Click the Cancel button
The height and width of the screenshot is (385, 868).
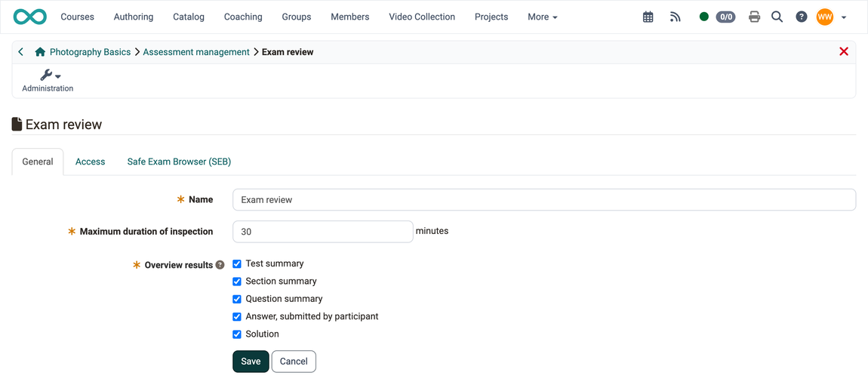[294, 361]
